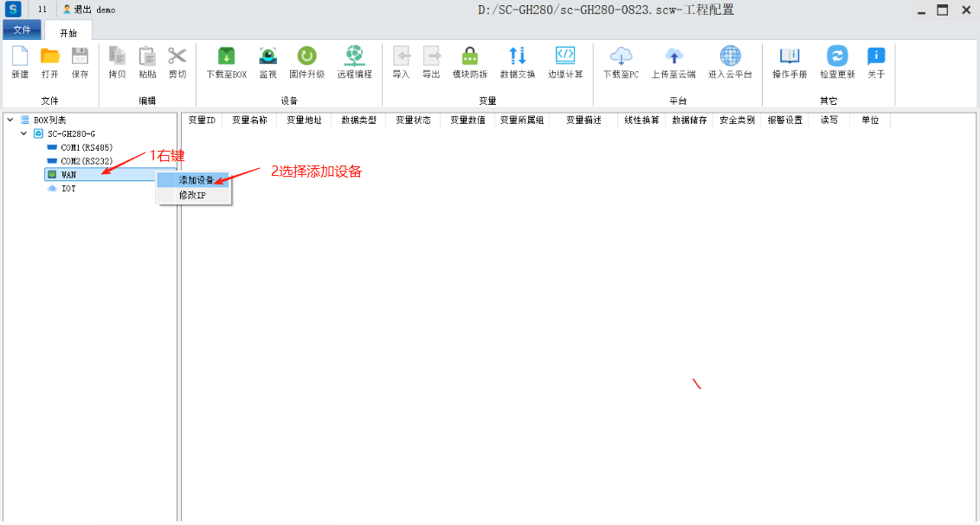980x525 pixels.
Task: Click 检查更新 check for updates
Action: point(837,57)
